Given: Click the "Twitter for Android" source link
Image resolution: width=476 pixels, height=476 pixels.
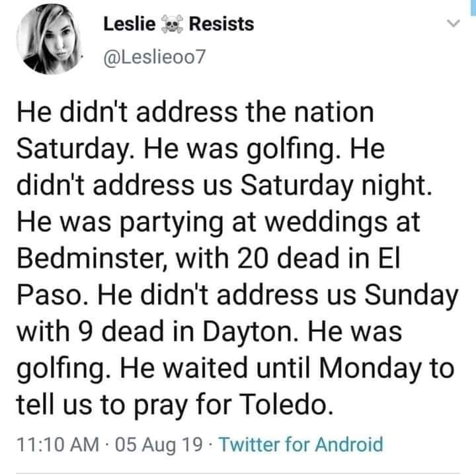Looking at the screenshot, I should coord(300,444).
